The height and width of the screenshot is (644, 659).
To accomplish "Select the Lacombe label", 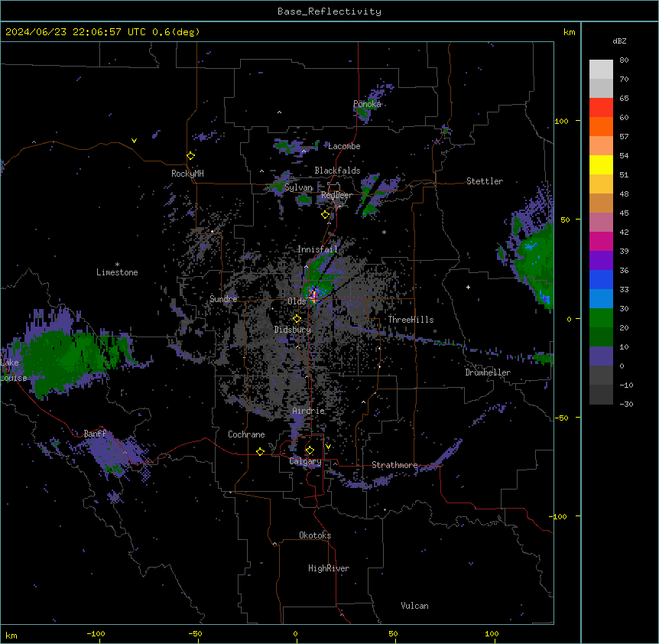I will [344, 146].
